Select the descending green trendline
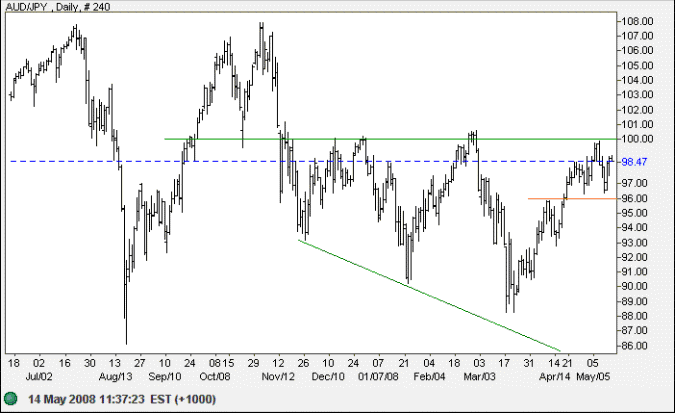Viewport: 675px width, 413px height. point(429,295)
